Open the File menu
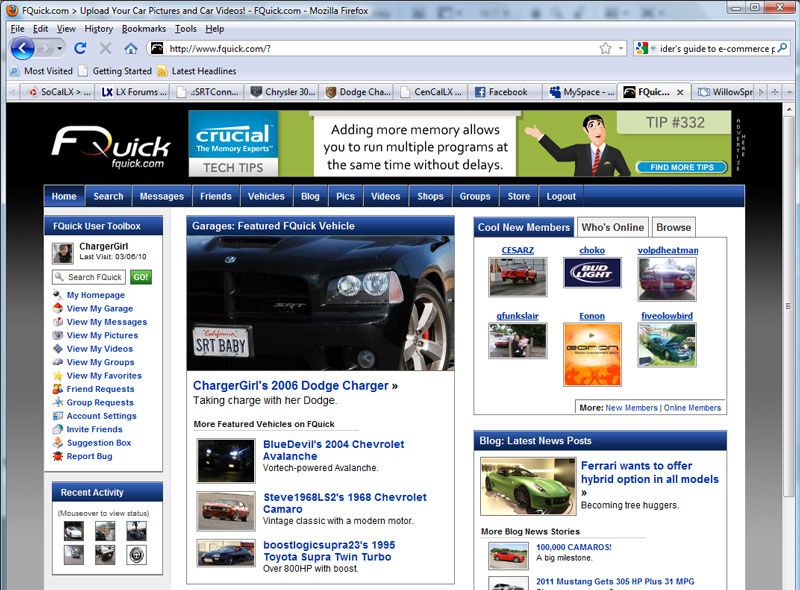The height and width of the screenshot is (590, 800). (x=17, y=29)
